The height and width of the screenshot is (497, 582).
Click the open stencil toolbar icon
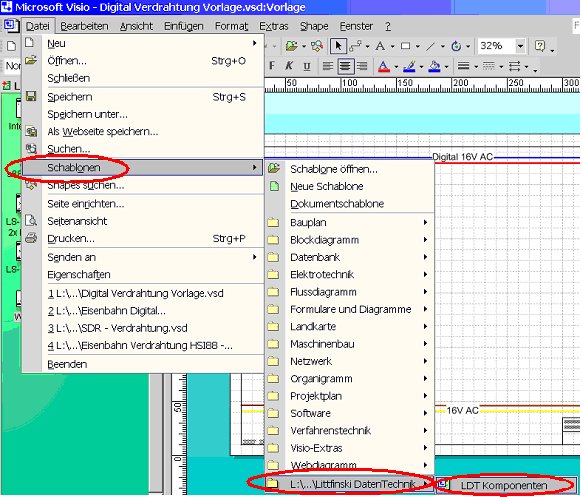292,46
